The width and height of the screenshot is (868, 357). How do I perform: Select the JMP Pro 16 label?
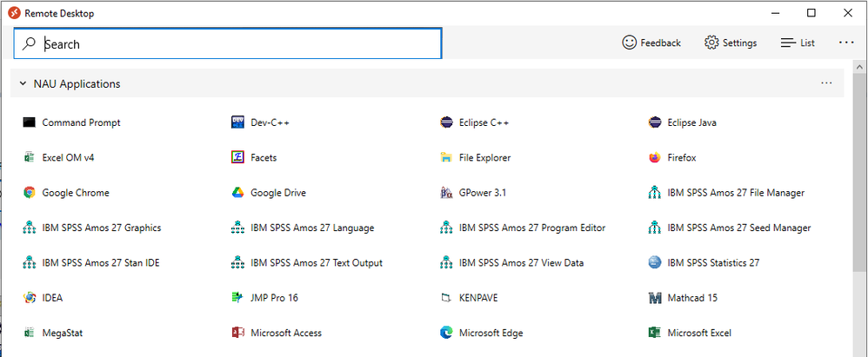click(275, 298)
